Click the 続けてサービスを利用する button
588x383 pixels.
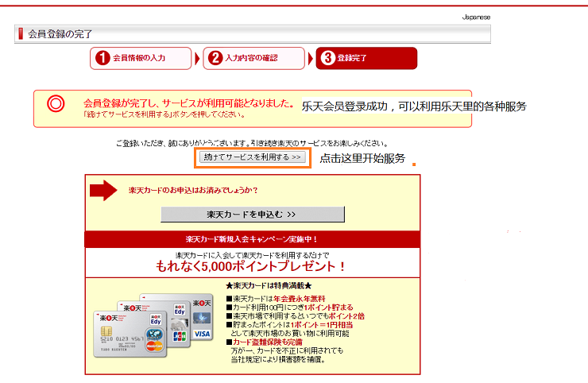(x=253, y=157)
